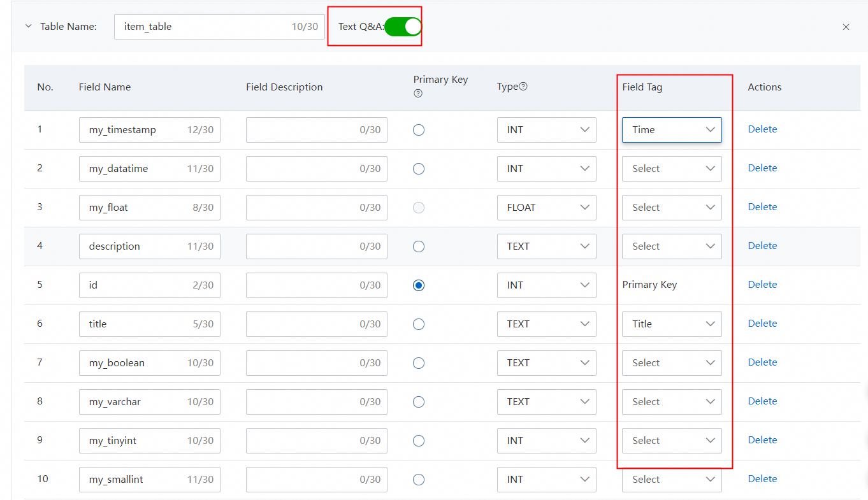The height and width of the screenshot is (500, 868).
Task: Open Type dropdown for my_tinyint
Action: 547,441
